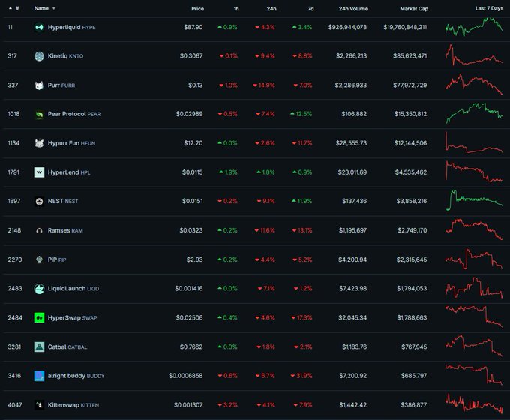Click the Pear Protocol logo icon

(x=39, y=114)
